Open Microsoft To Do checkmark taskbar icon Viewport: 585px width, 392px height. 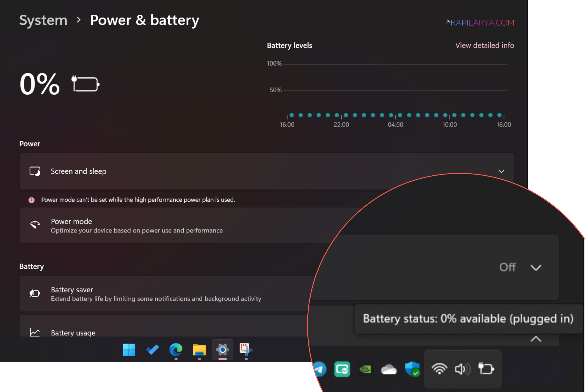point(152,349)
